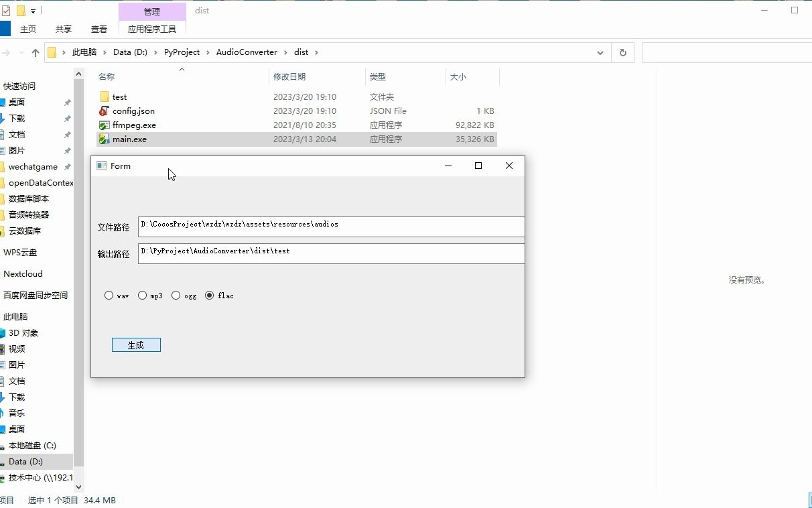Select the mp3 output format

[x=142, y=295]
